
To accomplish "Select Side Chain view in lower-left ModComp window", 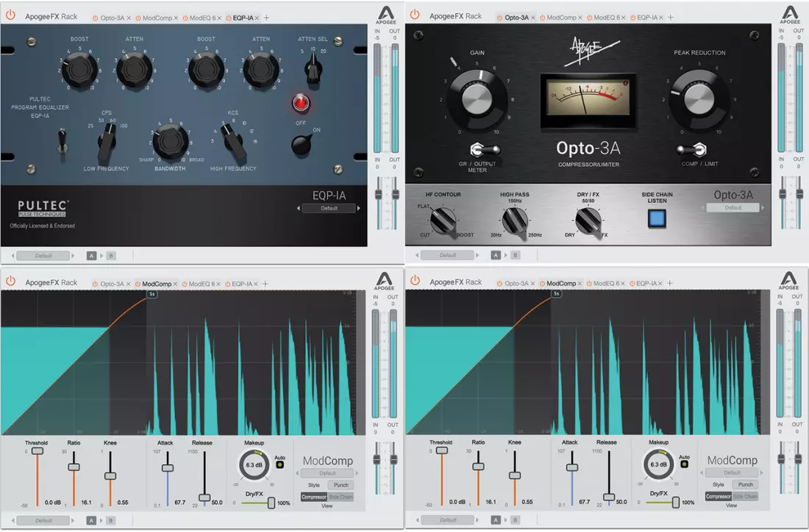I will pyautogui.click(x=341, y=497).
